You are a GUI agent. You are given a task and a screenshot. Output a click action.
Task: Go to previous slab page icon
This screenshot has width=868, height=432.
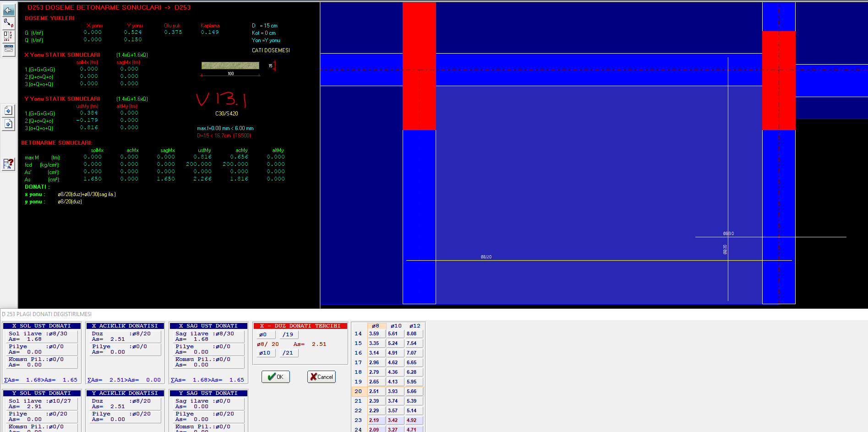point(8,111)
